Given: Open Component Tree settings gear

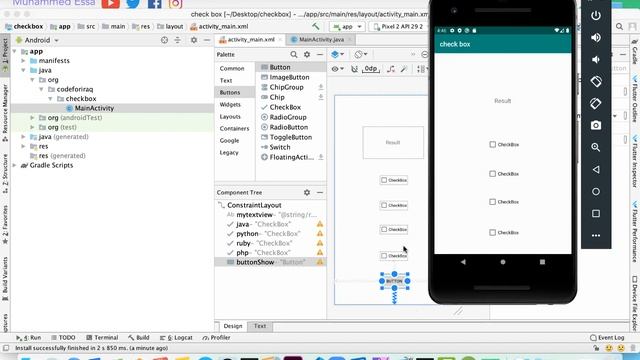Looking at the screenshot, I should (307, 192).
